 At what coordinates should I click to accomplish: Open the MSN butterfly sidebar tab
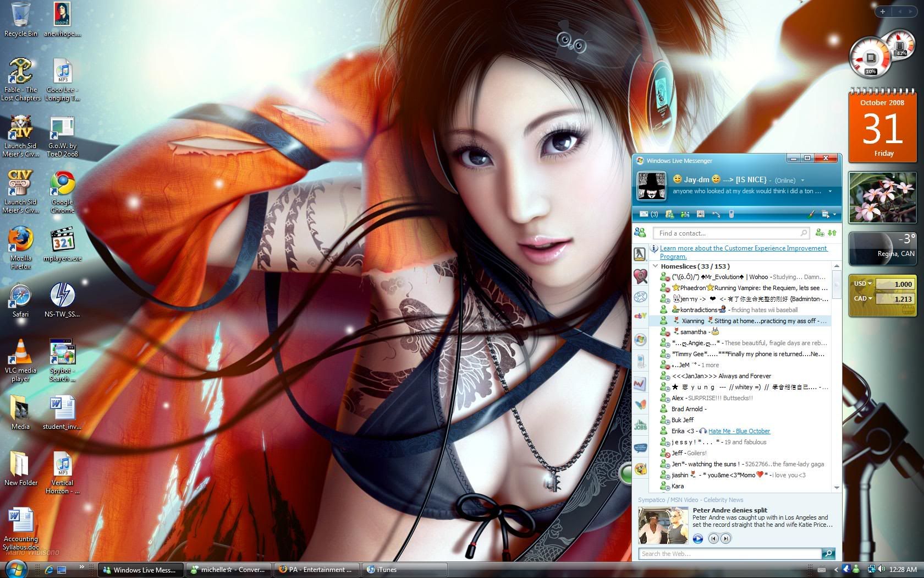pyautogui.click(x=640, y=403)
